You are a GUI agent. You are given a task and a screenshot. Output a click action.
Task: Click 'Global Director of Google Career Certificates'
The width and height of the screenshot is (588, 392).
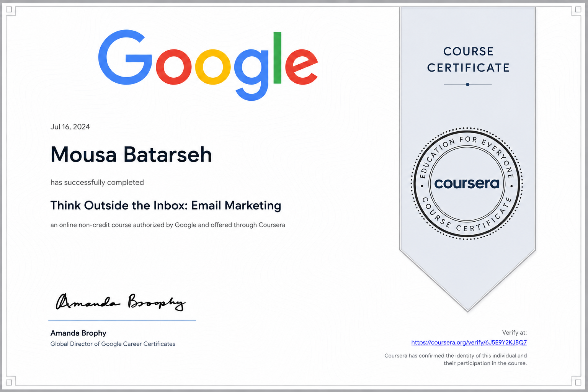pos(113,344)
